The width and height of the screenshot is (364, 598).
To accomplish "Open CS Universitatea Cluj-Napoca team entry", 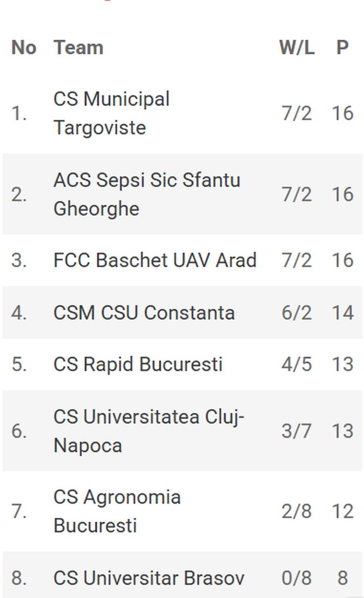I will pyautogui.click(x=149, y=431).
